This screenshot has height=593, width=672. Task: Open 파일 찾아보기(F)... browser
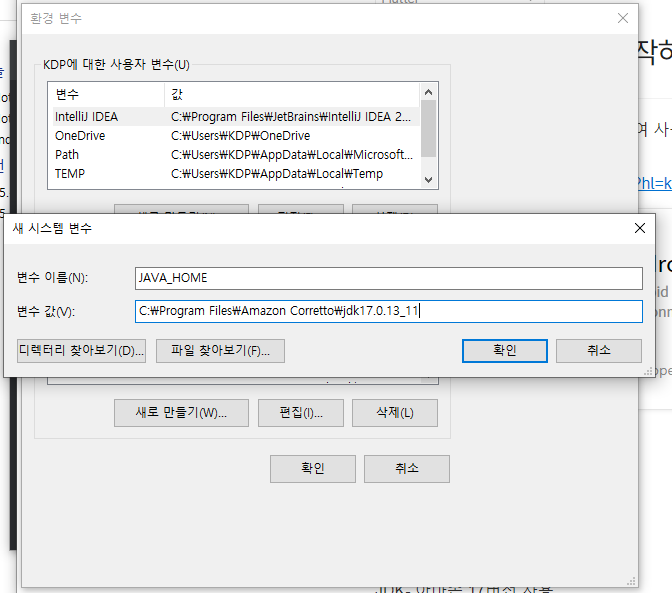pyautogui.click(x=220, y=351)
